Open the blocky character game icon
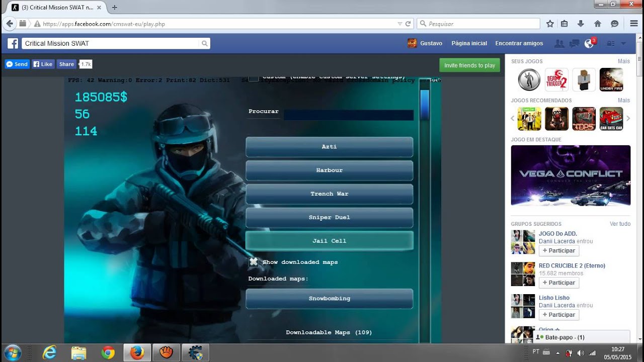 [x=584, y=79]
